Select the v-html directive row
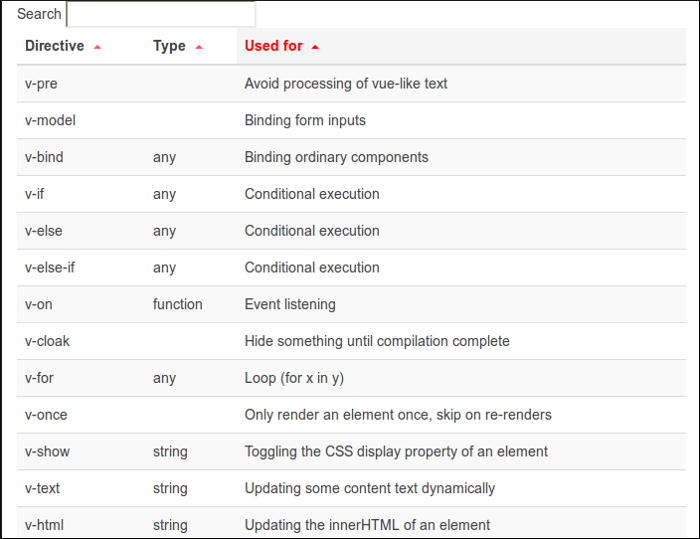 coord(44,525)
